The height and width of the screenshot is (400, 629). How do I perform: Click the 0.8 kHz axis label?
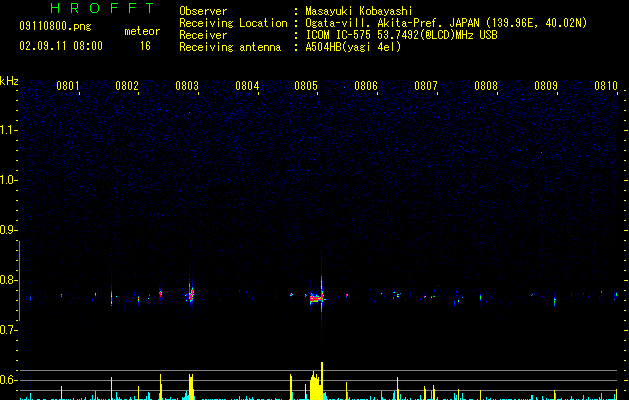[8, 280]
